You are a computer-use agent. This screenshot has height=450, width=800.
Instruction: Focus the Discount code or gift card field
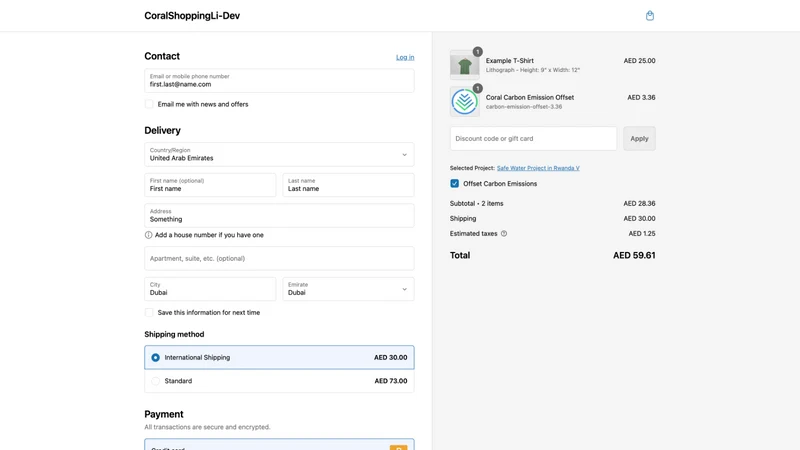coord(533,138)
